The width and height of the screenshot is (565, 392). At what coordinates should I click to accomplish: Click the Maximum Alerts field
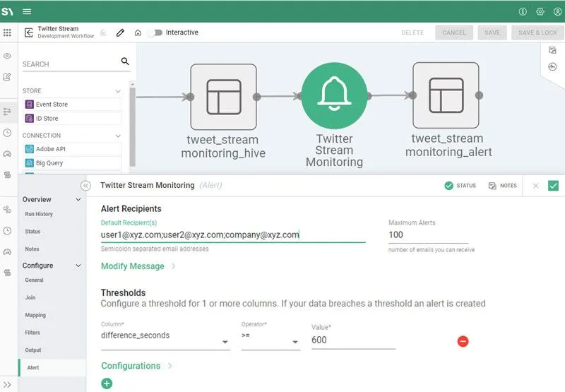pos(428,235)
